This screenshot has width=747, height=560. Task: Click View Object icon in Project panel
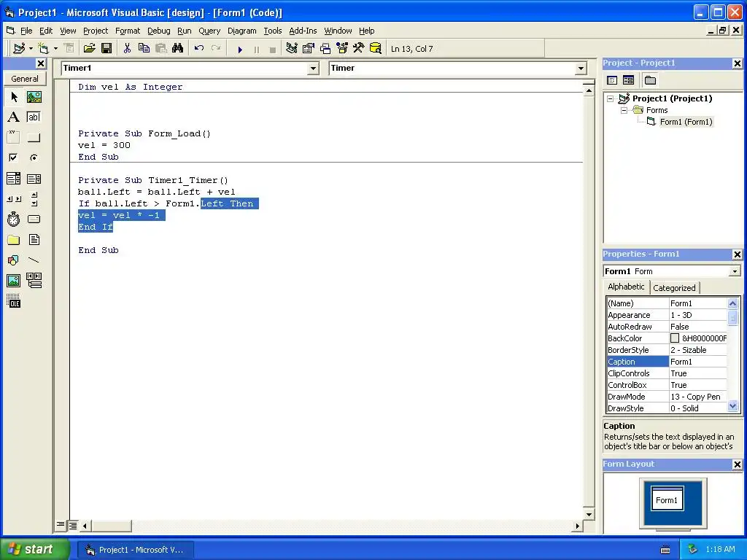pos(628,80)
